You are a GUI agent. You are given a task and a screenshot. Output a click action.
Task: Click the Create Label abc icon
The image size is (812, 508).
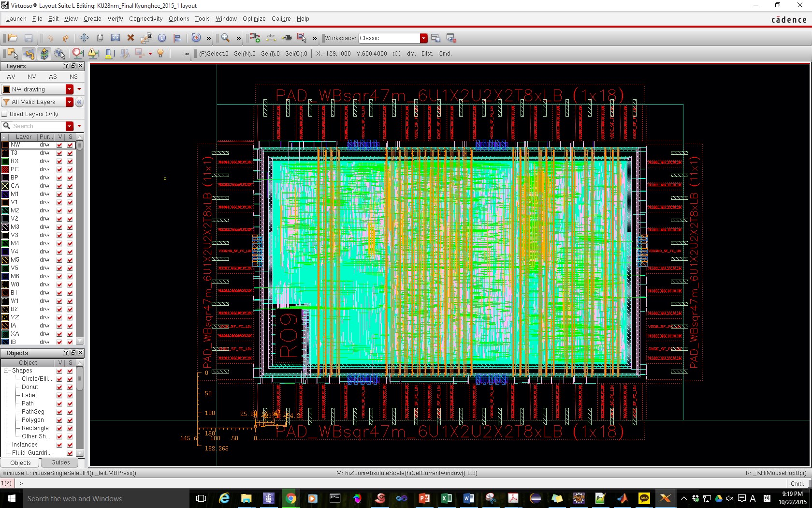(x=271, y=38)
